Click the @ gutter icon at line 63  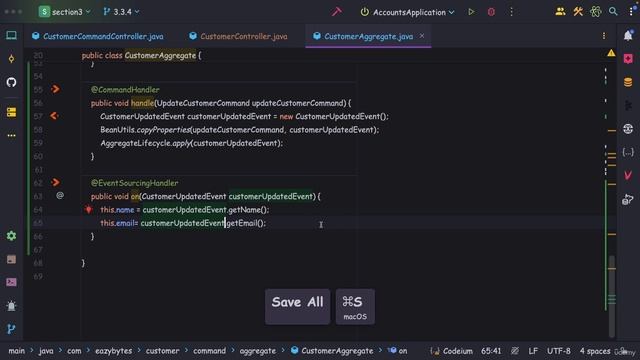coord(60,196)
